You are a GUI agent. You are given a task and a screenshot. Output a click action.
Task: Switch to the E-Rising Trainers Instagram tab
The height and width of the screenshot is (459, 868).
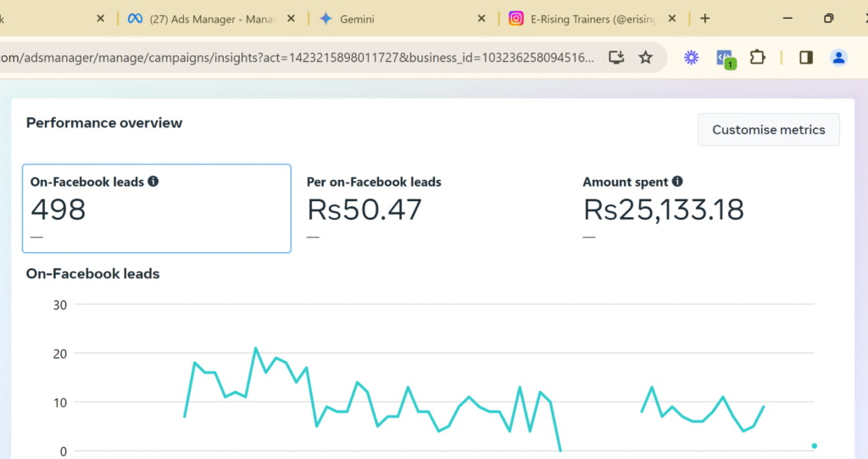point(593,19)
